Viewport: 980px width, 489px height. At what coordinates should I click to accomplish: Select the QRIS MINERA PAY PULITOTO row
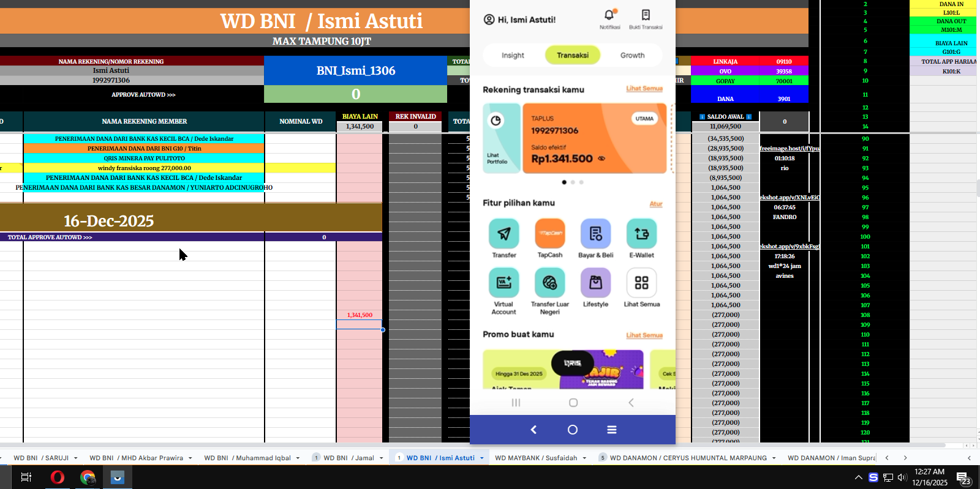(144, 158)
